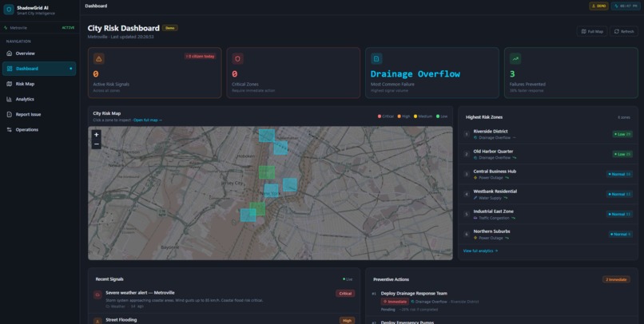The image size is (644, 324).
Task: Open the Severe weather alert signal
Action: (224, 299)
